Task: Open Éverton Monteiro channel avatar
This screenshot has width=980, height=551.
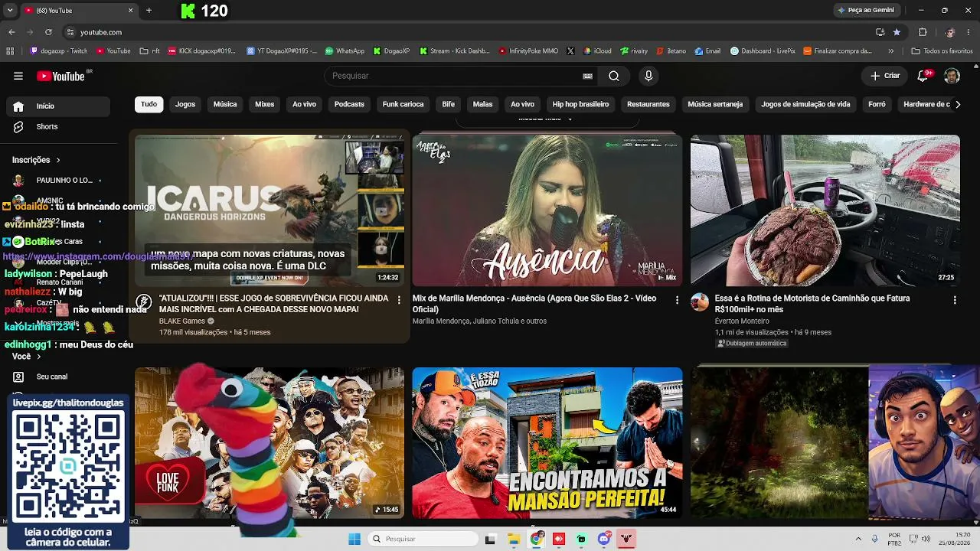Action: [700, 302]
